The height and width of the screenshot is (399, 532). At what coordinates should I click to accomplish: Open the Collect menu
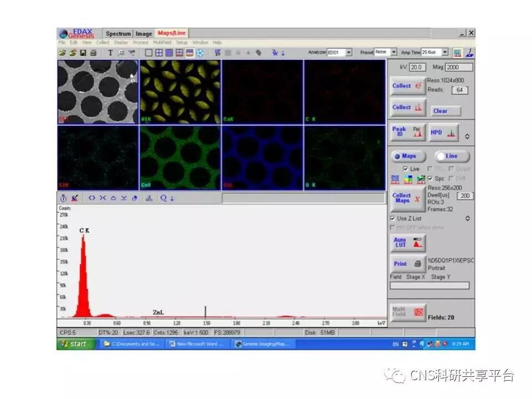(103, 43)
